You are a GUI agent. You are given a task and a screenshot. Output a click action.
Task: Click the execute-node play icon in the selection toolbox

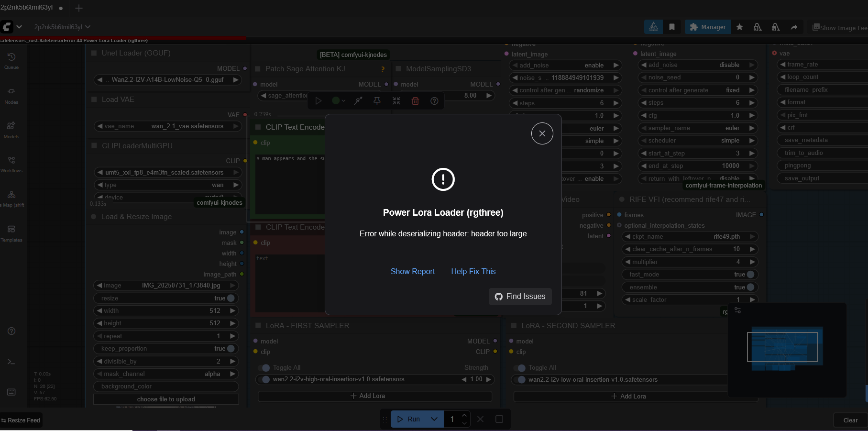[318, 100]
